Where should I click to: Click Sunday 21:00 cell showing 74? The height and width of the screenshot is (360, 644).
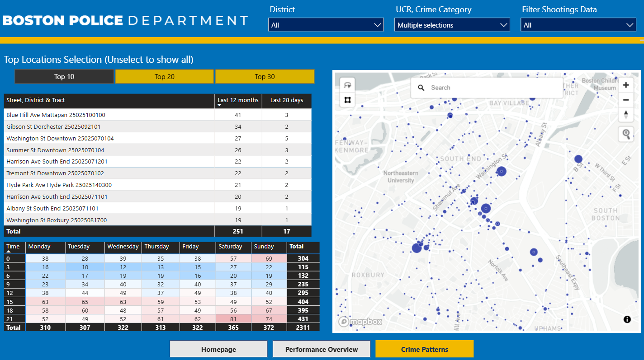click(x=269, y=319)
